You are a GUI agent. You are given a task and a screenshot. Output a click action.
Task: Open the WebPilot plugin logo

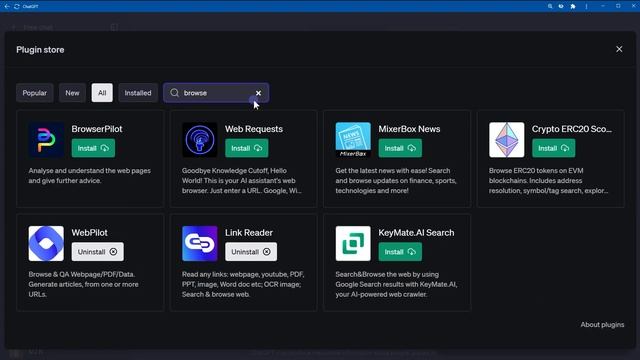[46, 243]
